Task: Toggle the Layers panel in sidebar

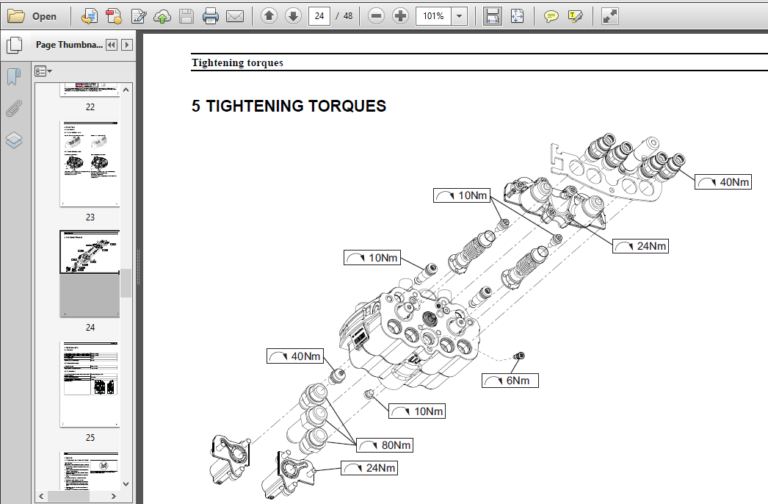Action: [x=14, y=141]
